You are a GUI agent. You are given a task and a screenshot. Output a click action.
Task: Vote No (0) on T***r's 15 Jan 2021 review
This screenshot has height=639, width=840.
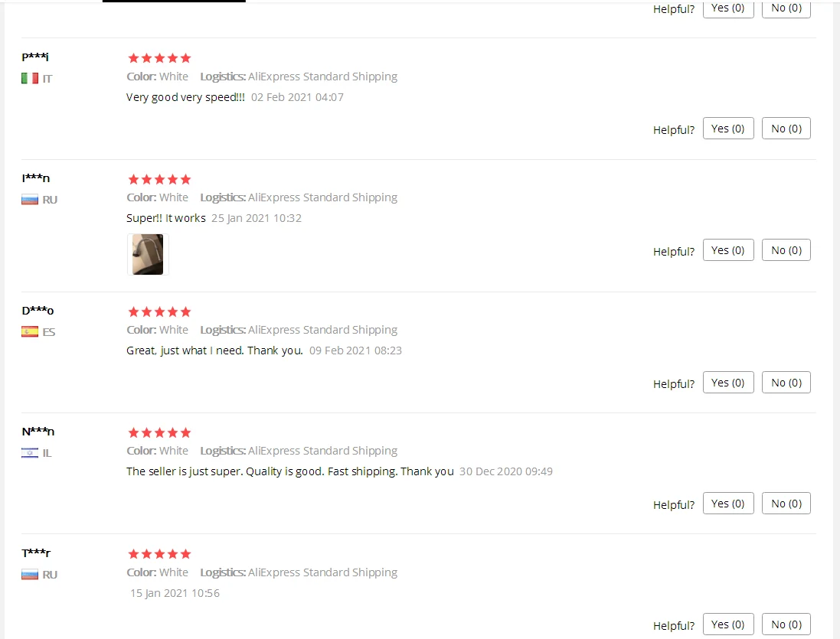(x=786, y=624)
